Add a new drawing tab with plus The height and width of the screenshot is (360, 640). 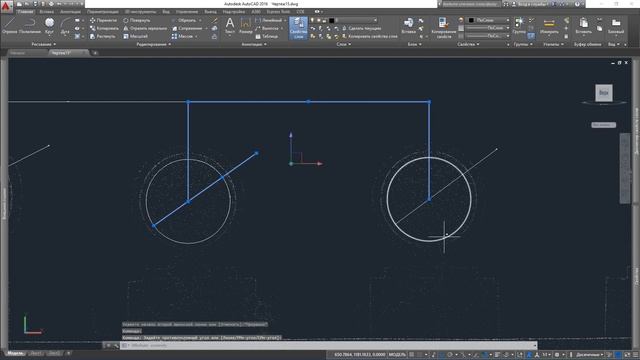pos(95,53)
